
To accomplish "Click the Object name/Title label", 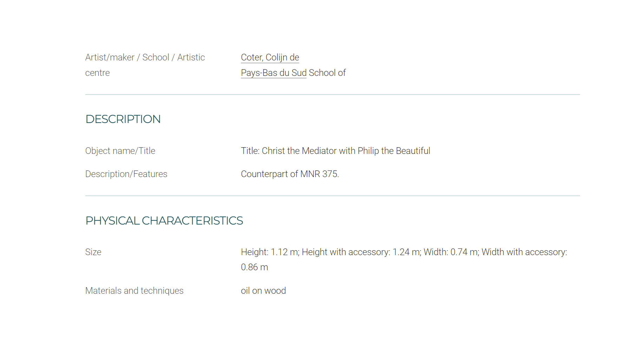I will (x=120, y=151).
